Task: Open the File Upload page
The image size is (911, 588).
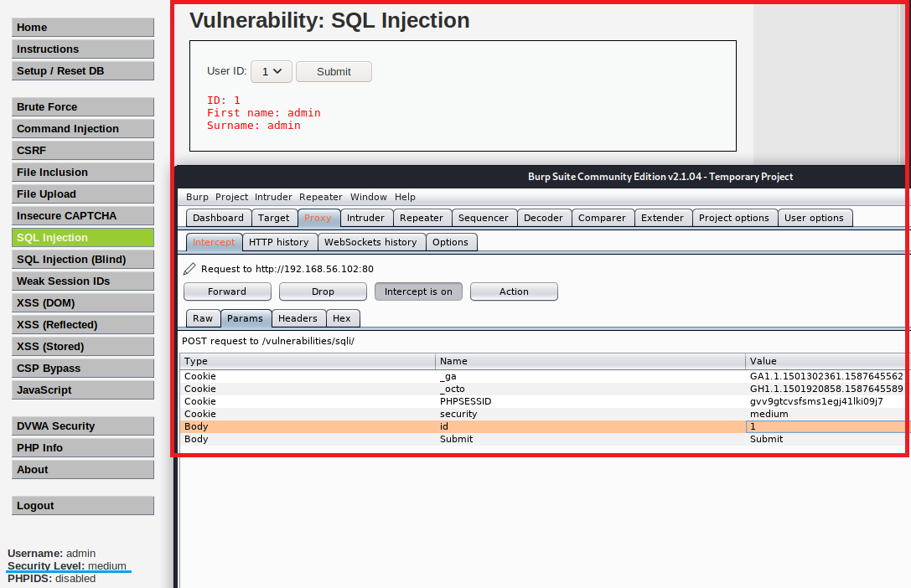Action: pos(82,193)
